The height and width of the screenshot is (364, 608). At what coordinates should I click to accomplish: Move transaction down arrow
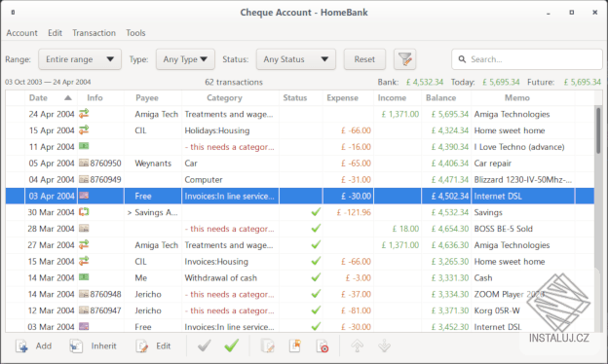coord(384,346)
